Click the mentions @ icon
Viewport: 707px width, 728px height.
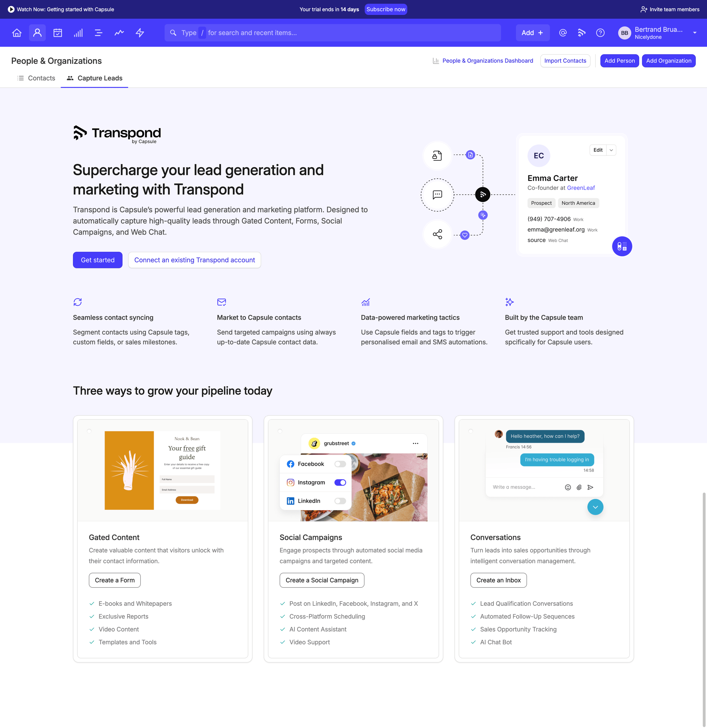coord(563,33)
